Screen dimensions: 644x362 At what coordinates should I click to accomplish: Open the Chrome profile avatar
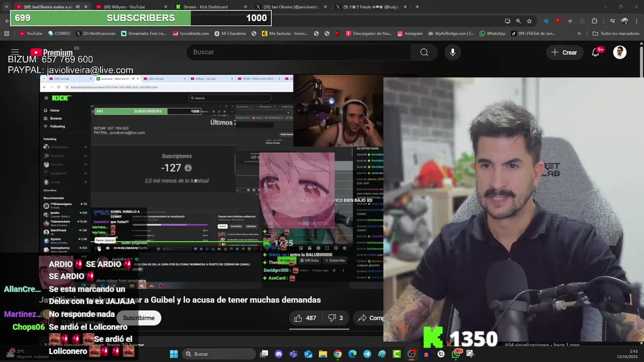[624, 21]
